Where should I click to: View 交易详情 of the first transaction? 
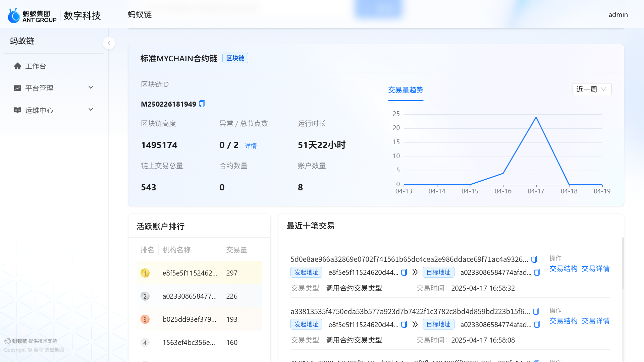coord(595,268)
